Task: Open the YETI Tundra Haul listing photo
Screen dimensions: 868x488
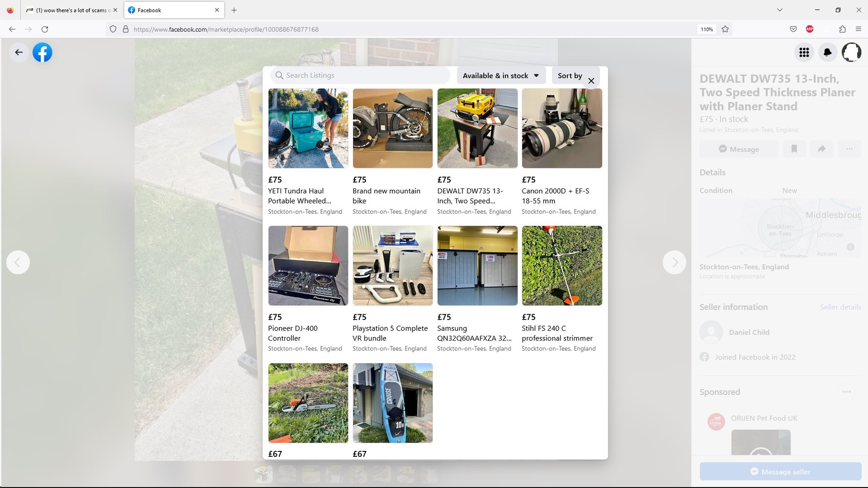Action: click(x=308, y=128)
